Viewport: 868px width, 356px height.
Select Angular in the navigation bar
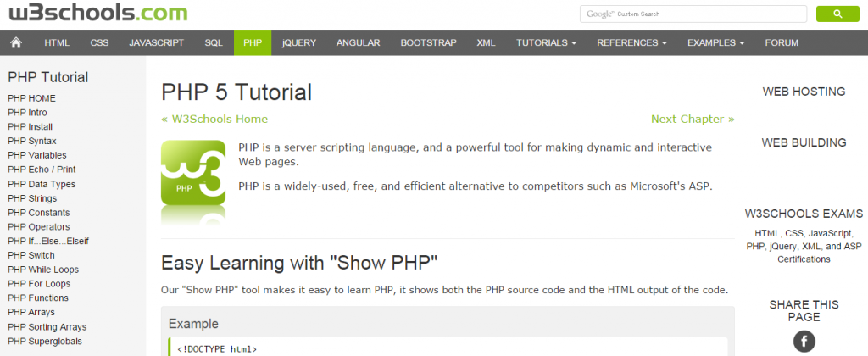point(359,42)
